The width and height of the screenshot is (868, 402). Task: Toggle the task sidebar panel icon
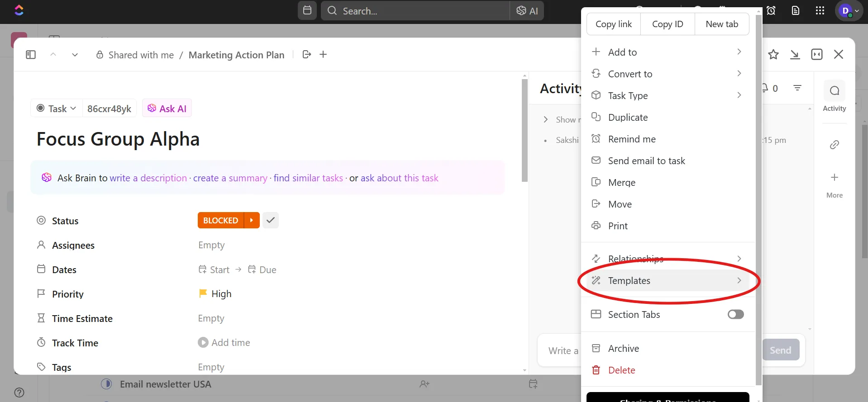(31, 55)
